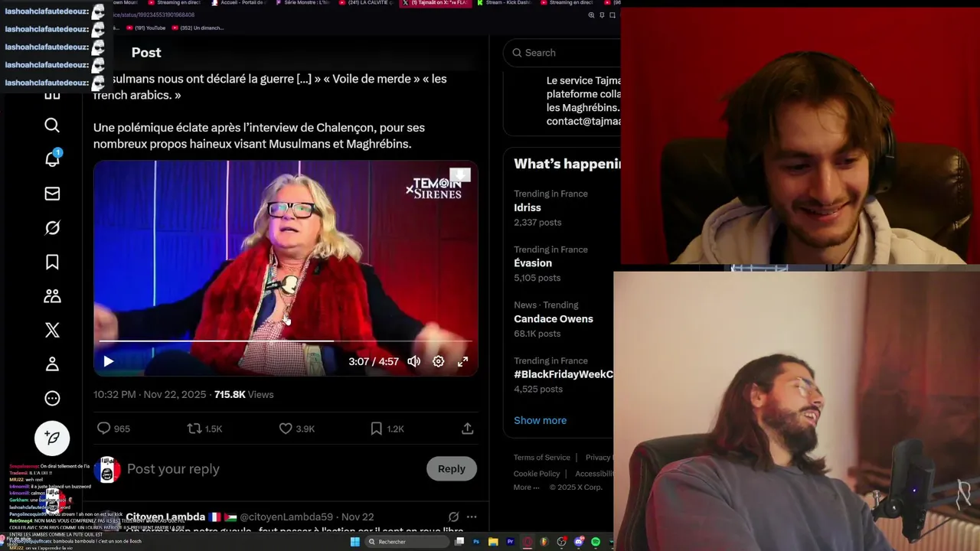
Task: Click the 715.8K Views count
Action: pyautogui.click(x=243, y=394)
